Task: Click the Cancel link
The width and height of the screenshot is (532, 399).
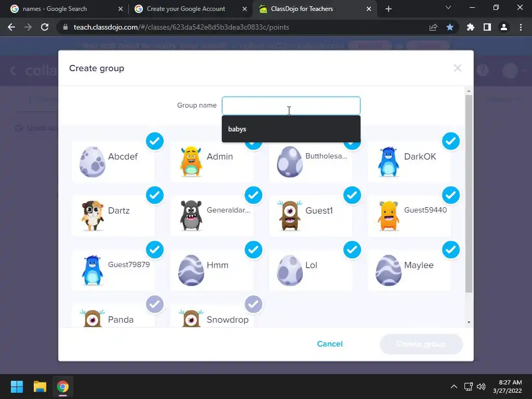Action: (x=330, y=344)
